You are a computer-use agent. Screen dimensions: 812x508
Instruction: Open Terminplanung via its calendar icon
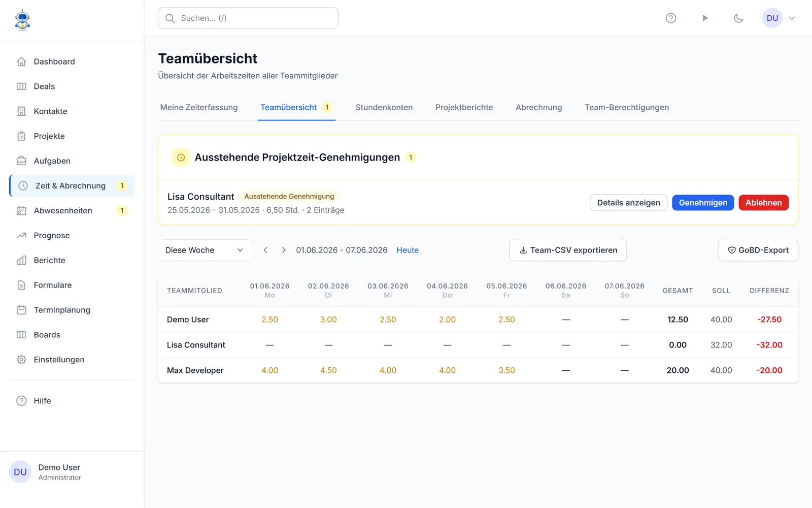pyautogui.click(x=21, y=310)
